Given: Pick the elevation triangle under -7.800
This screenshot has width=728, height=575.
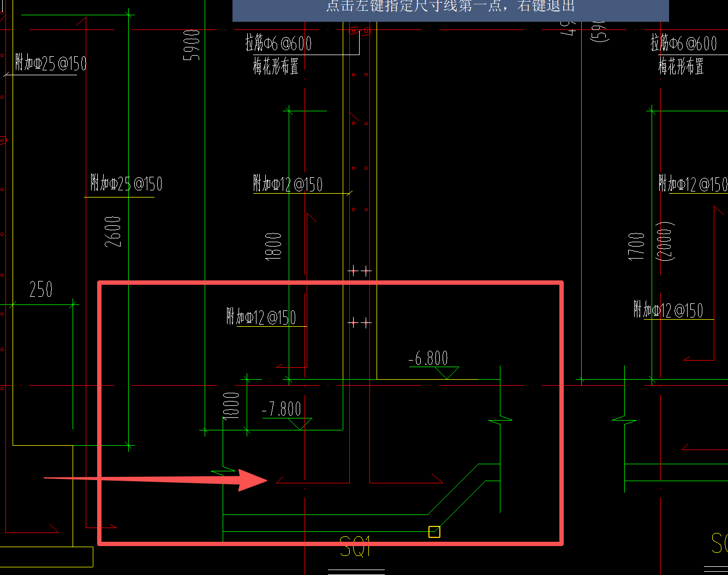Looking at the screenshot, I should [x=300, y=424].
